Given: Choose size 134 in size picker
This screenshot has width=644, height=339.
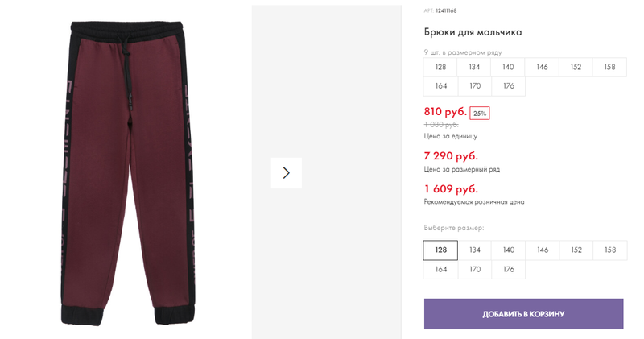Looking at the screenshot, I should point(474,250).
